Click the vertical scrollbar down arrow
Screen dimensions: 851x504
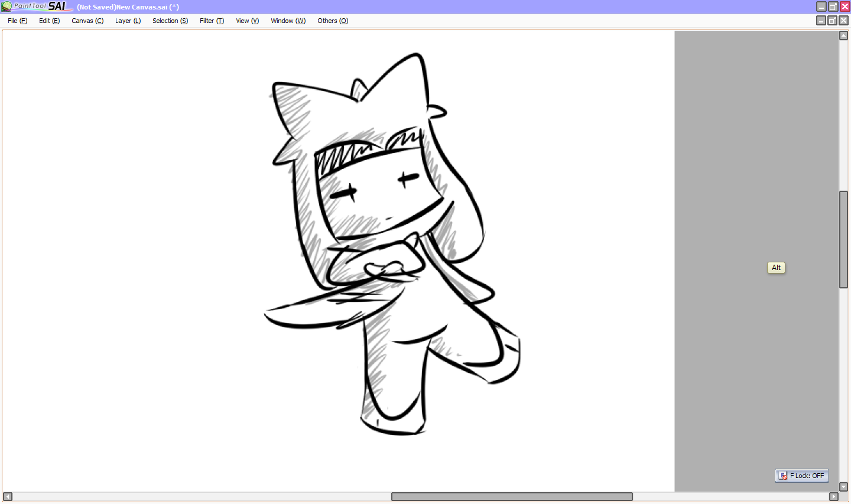(x=844, y=487)
